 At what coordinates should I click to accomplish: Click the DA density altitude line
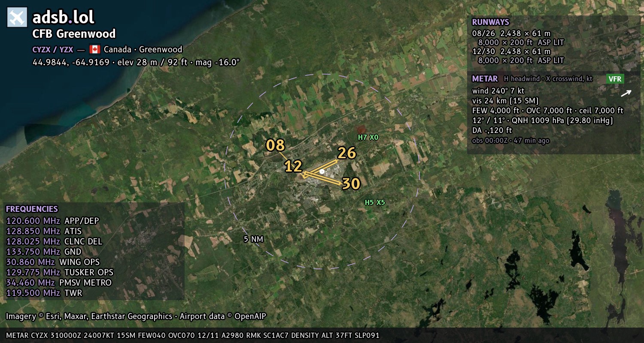pyautogui.click(x=492, y=130)
